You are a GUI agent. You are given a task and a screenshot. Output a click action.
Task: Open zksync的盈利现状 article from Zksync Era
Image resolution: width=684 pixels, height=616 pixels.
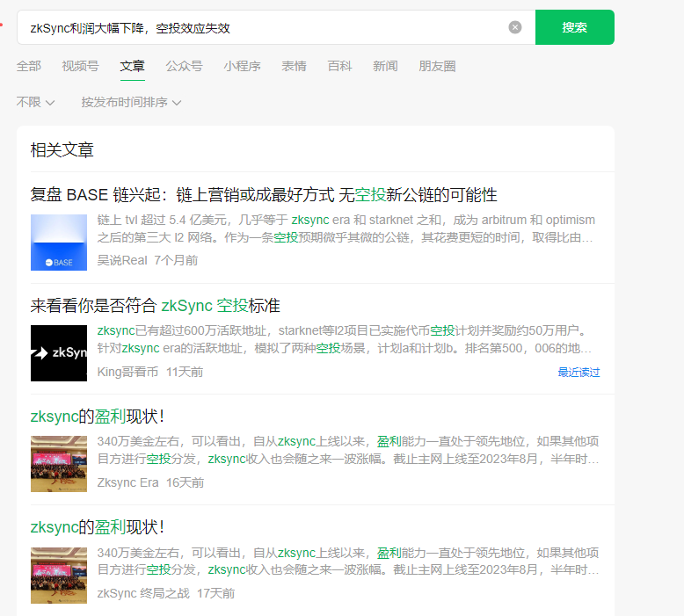pyautogui.click(x=98, y=417)
